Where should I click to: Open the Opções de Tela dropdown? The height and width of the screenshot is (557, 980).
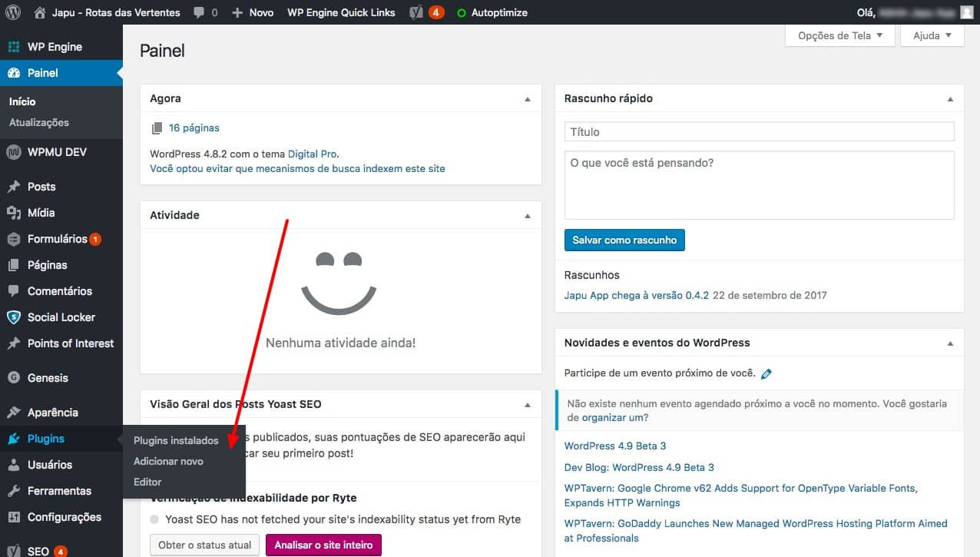tap(840, 35)
